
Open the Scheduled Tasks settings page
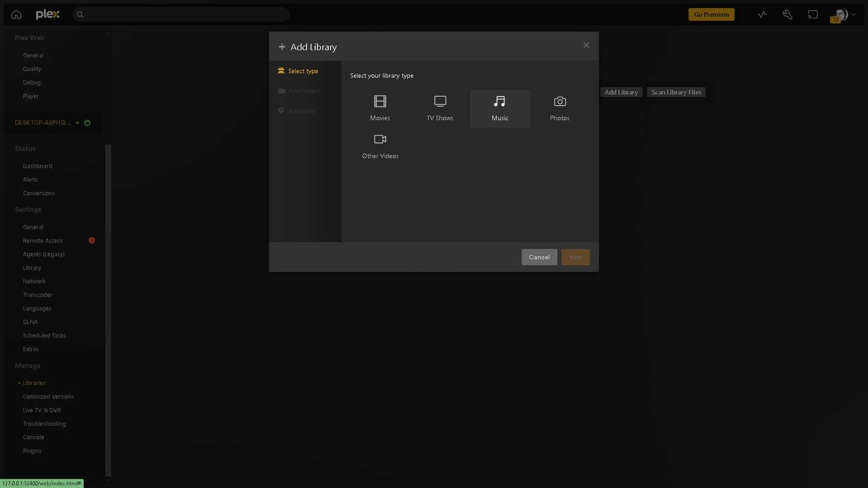pyautogui.click(x=44, y=335)
